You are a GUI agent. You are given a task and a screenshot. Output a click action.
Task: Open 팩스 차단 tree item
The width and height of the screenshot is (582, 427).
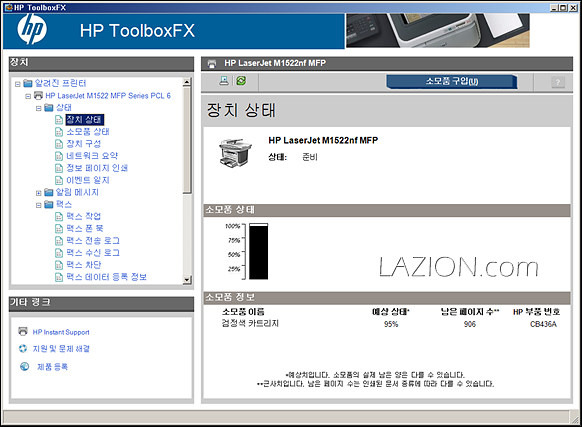click(x=84, y=265)
